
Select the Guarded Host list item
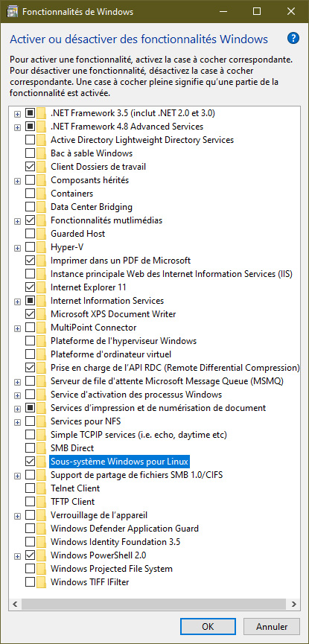point(77,234)
